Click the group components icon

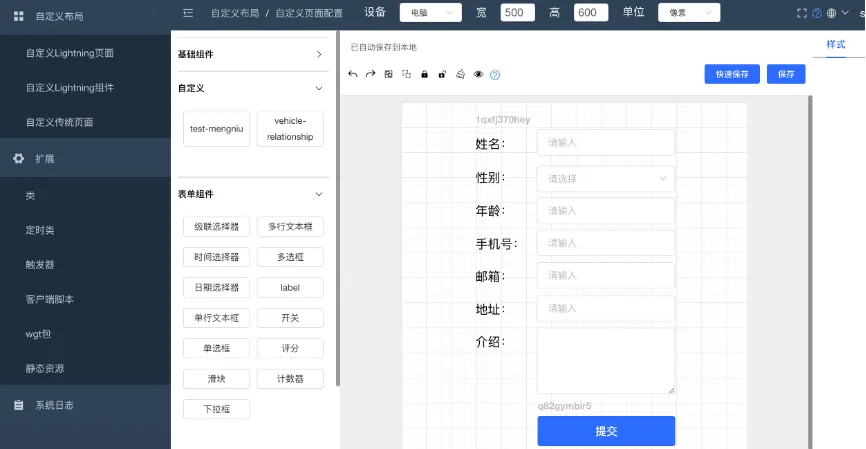pos(388,74)
